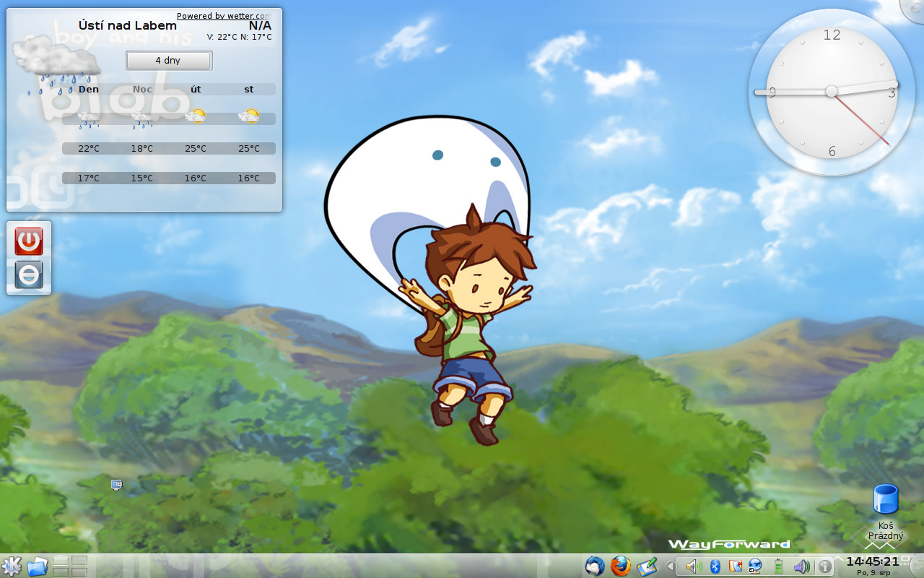Click the speaker icon next to the battery

click(x=801, y=566)
